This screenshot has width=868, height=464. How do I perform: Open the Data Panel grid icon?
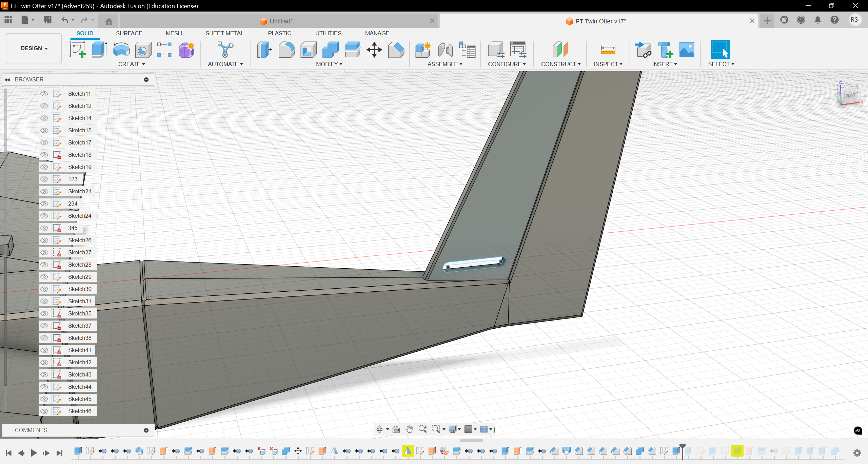point(8,20)
